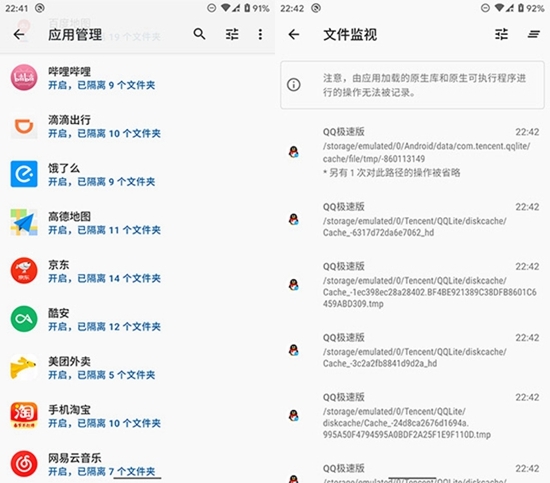Image resolution: width=550 pixels, height=483 pixels.
Task: Tap the 美团外卖 app icon
Action: [x=24, y=367]
